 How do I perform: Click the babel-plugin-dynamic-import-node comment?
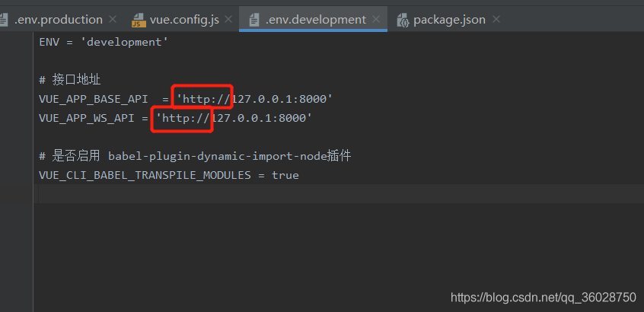(x=195, y=156)
